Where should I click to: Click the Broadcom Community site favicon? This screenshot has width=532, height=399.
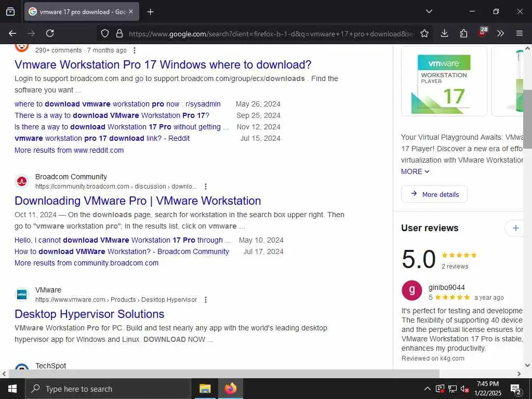pos(22,181)
